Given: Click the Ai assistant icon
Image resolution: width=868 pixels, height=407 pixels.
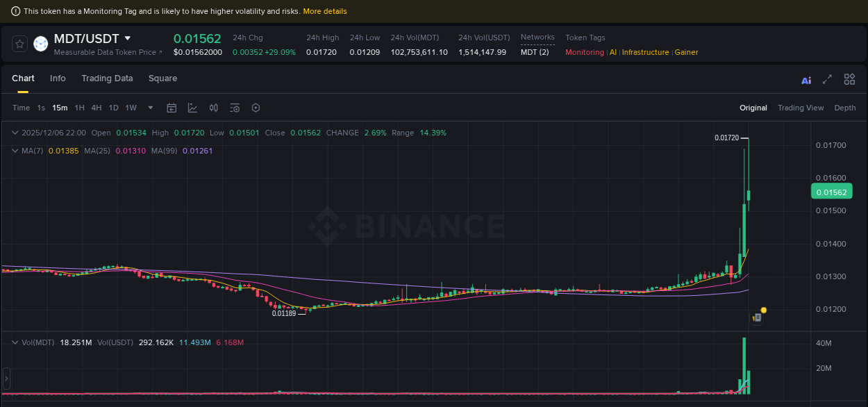Looking at the screenshot, I should point(806,80).
